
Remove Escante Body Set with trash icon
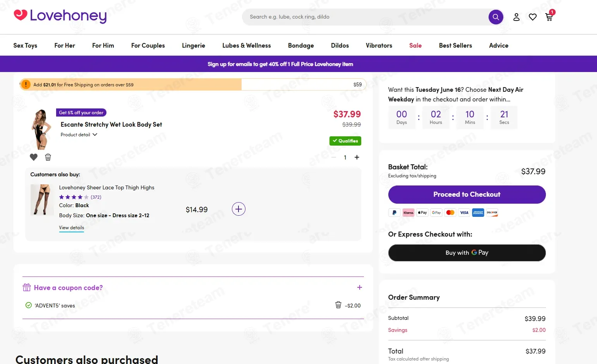(x=48, y=157)
